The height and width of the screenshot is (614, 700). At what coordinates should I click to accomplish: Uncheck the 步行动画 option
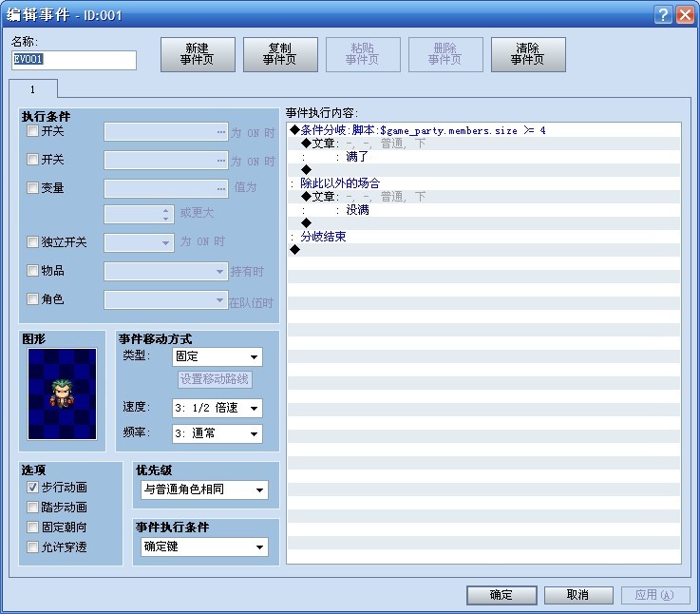click(x=32, y=487)
